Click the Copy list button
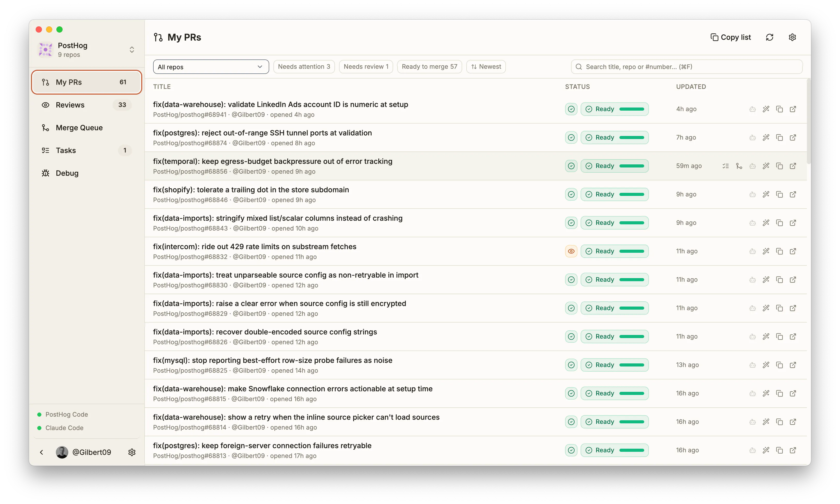 tap(731, 37)
